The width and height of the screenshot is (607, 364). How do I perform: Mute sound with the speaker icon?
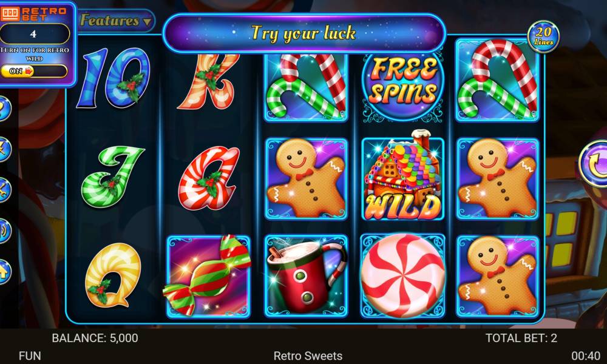click(x=4, y=231)
